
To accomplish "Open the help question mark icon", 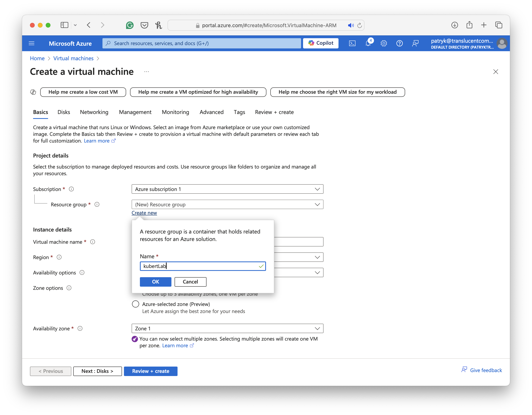I will click(399, 43).
